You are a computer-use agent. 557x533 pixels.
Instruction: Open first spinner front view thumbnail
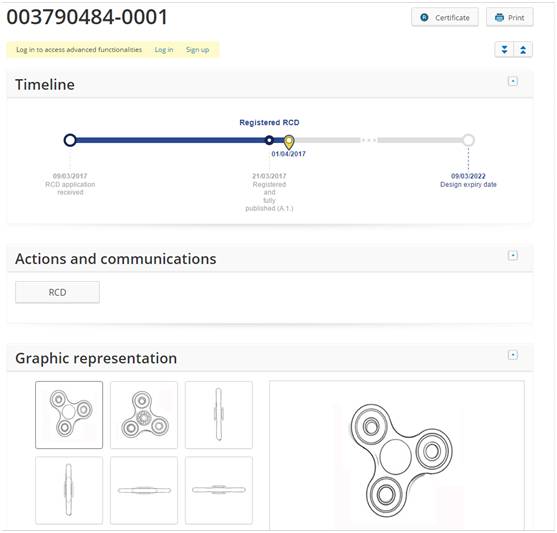click(69, 415)
